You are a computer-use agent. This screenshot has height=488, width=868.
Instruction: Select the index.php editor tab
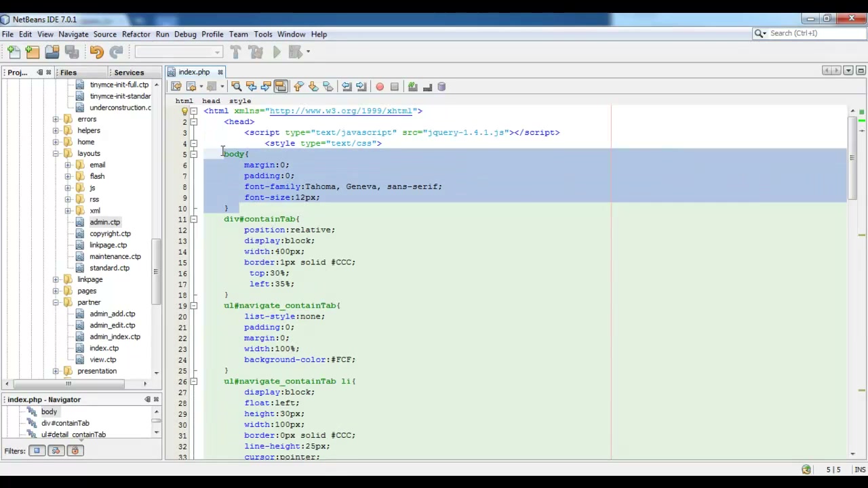coord(193,72)
